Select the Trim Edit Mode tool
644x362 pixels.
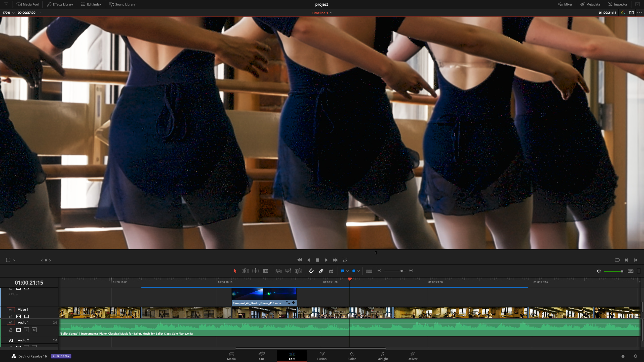point(245,271)
